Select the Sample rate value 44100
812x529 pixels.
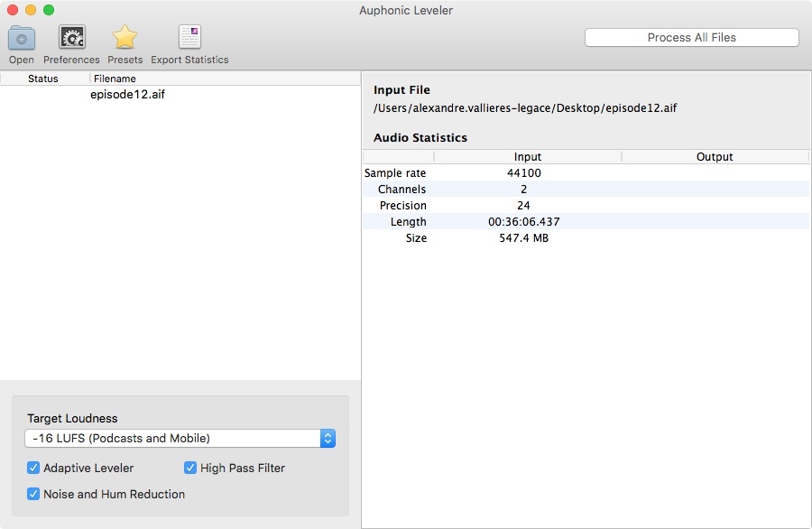pyautogui.click(x=524, y=173)
